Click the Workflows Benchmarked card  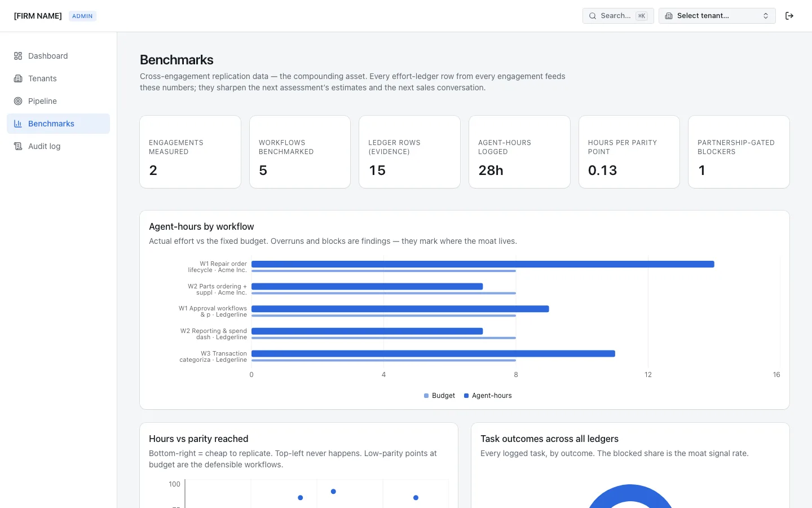point(300,152)
